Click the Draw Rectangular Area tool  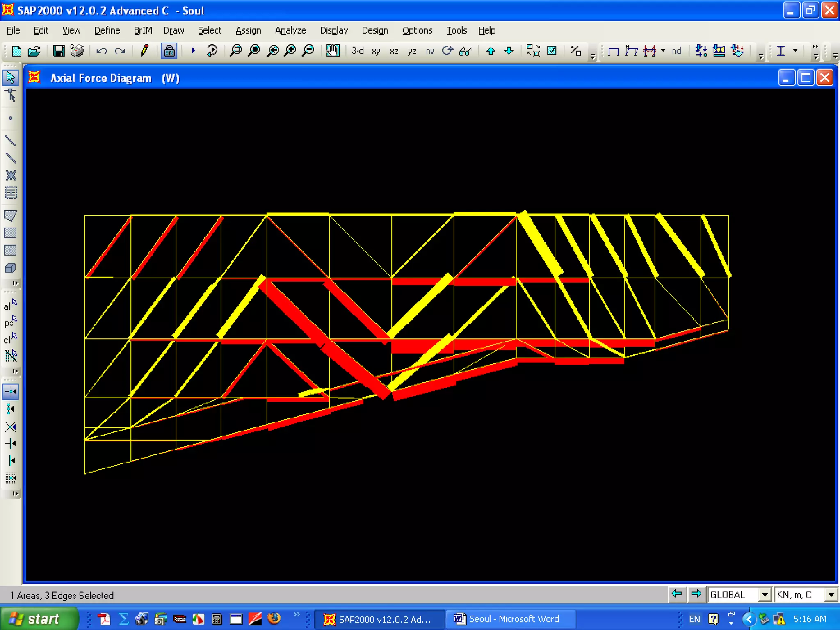tap(10, 233)
